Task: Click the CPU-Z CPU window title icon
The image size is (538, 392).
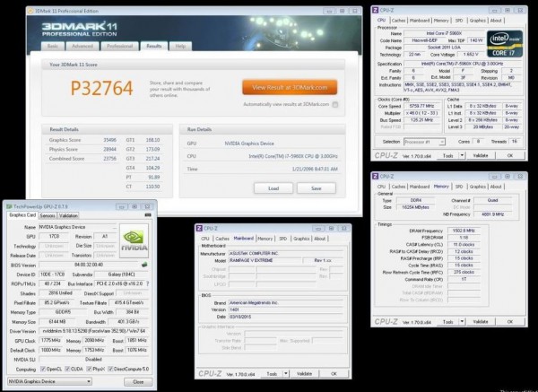Action: pos(376,10)
